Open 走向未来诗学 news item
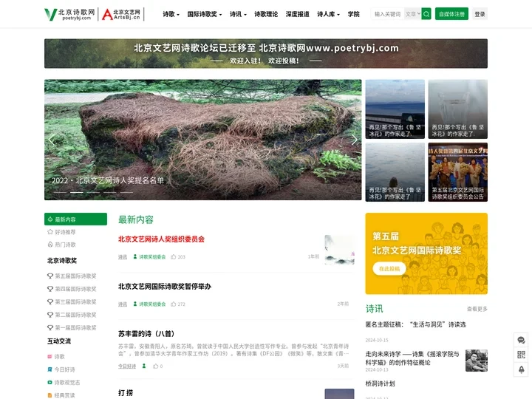This screenshot has height=399, width=532. [412, 358]
